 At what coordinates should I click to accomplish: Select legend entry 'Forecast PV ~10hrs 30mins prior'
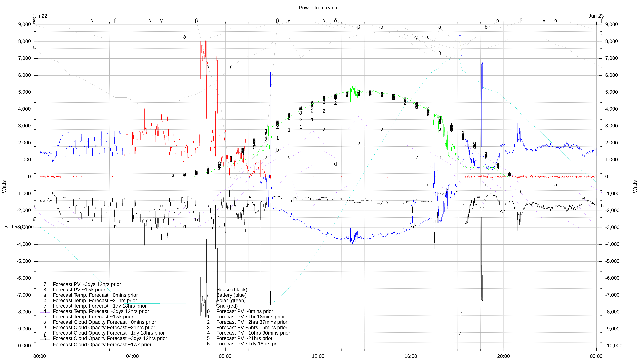click(x=253, y=333)
